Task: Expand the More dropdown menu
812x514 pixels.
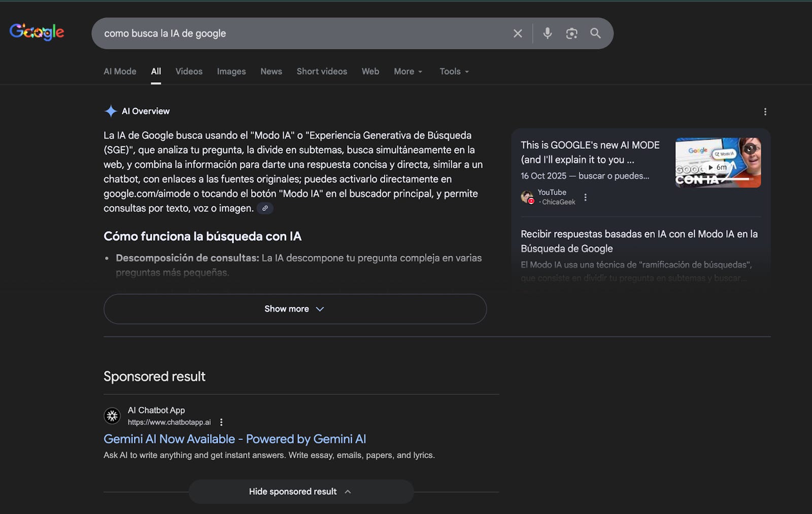Action: click(408, 72)
